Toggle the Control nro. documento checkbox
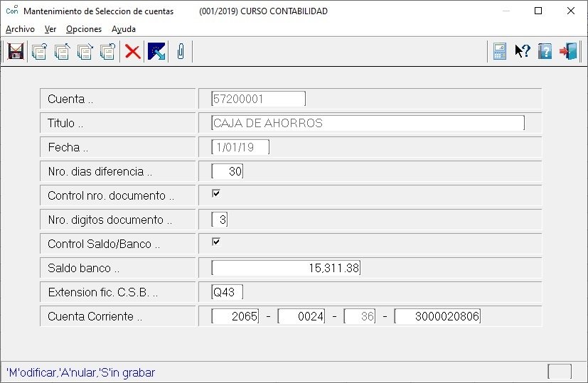 (x=216, y=193)
